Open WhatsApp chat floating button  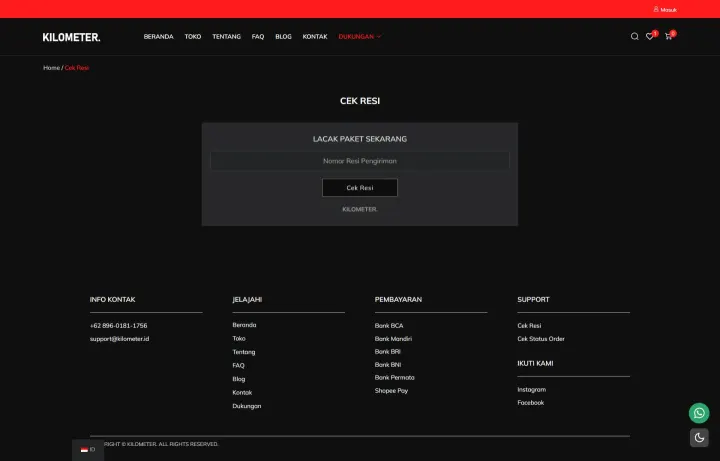click(x=699, y=413)
